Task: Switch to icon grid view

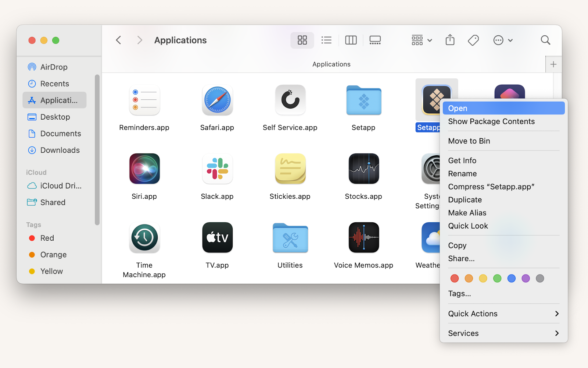Action: coord(302,40)
